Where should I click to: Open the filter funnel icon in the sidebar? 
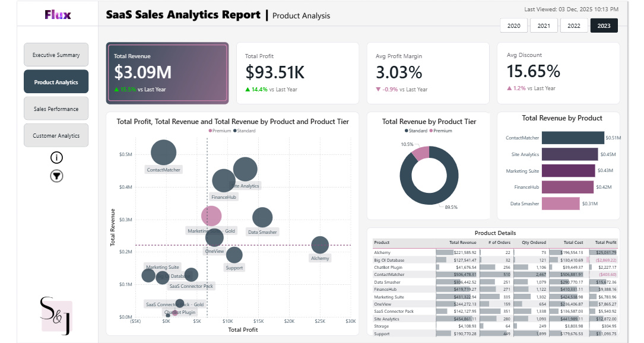tap(56, 176)
